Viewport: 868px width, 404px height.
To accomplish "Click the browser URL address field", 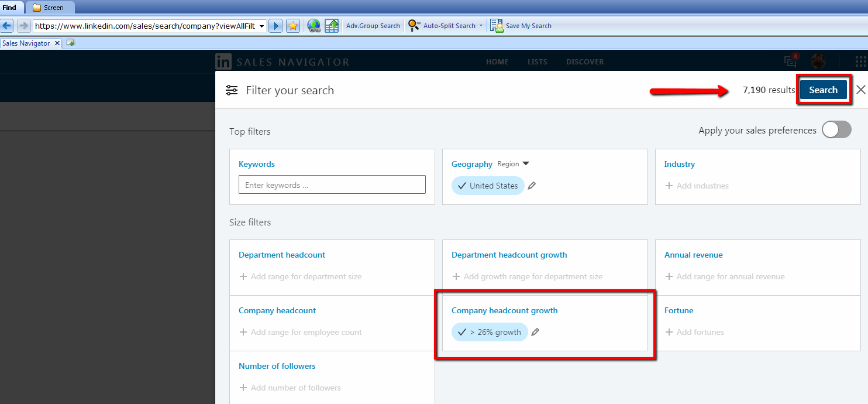I will click(144, 26).
